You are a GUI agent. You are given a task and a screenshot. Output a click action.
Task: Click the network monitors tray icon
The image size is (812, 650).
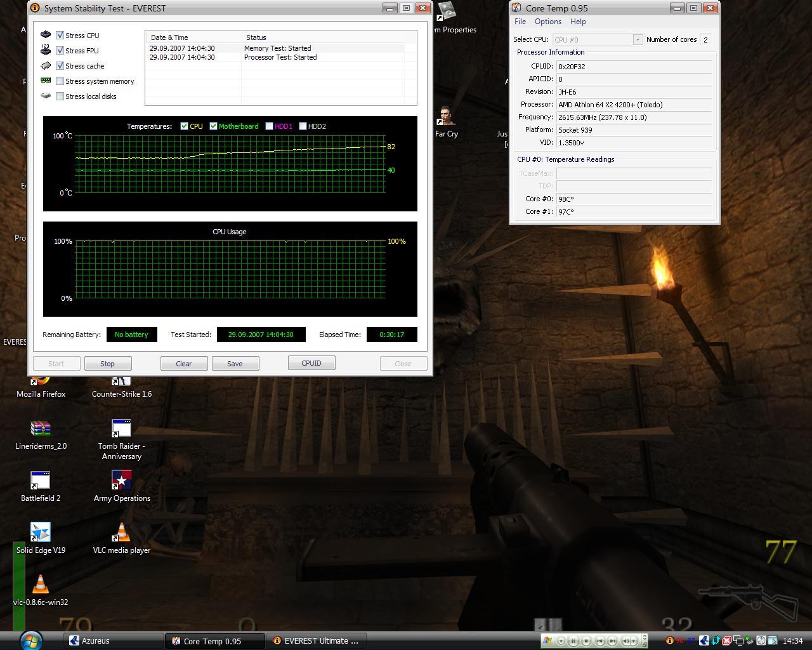738,641
